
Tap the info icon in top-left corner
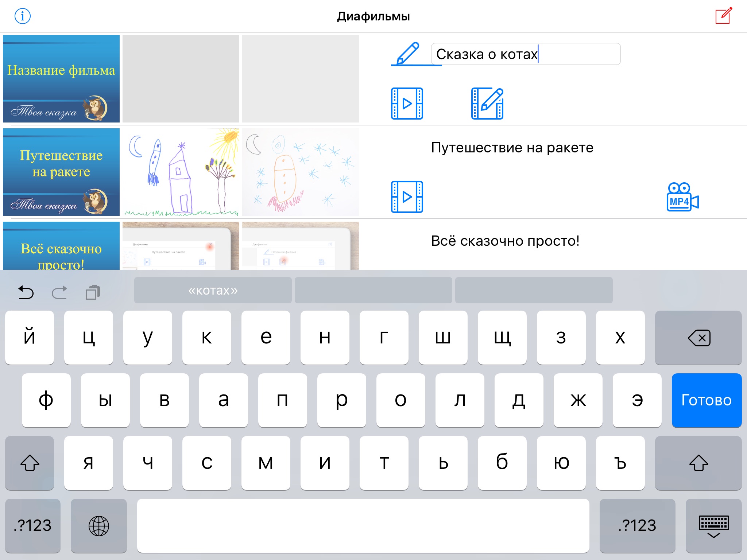pos(22,16)
